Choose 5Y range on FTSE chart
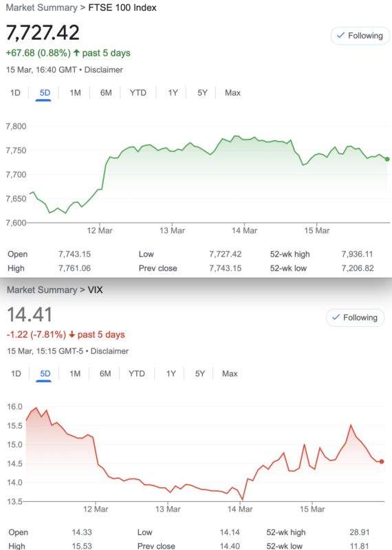 [202, 93]
